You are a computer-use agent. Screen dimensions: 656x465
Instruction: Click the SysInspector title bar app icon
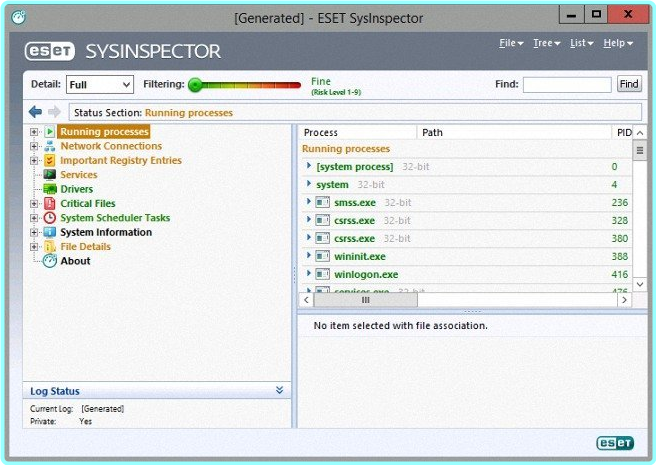(18, 18)
